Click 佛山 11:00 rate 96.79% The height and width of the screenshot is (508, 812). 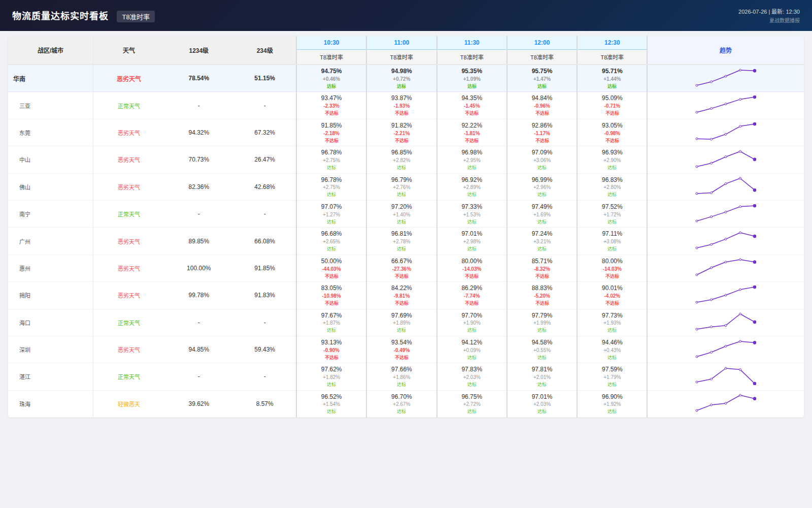(x=401, y=180)
